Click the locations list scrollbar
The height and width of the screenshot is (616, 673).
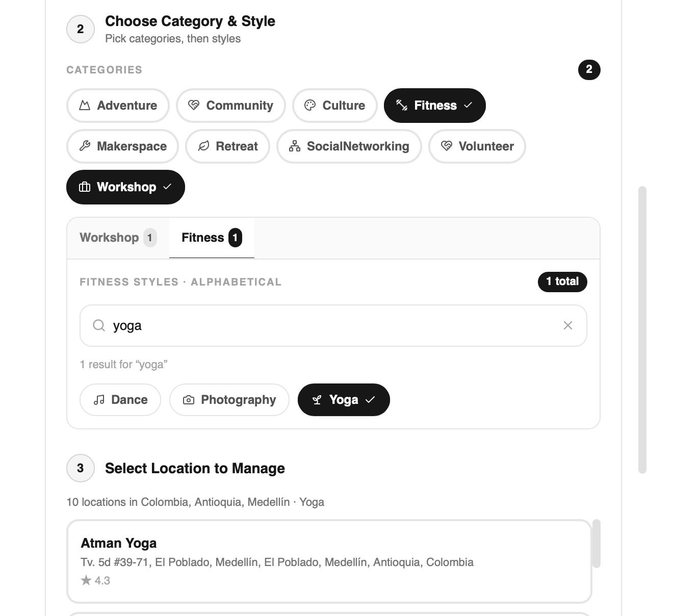click(x=597, y=544)
